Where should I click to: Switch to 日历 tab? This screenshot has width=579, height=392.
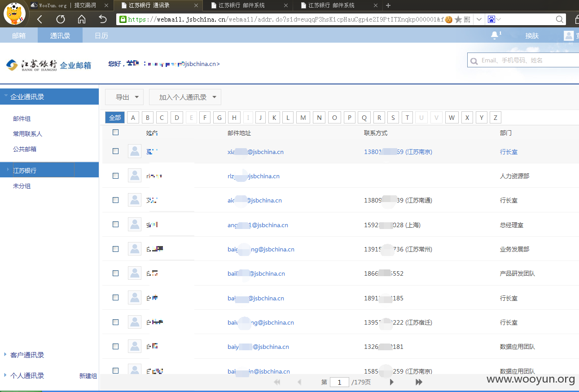point(101,35)
